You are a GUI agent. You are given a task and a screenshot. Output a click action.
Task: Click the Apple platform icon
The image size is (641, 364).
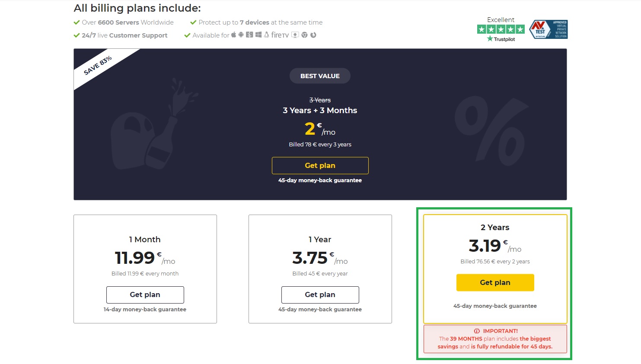tap(233, 35)
